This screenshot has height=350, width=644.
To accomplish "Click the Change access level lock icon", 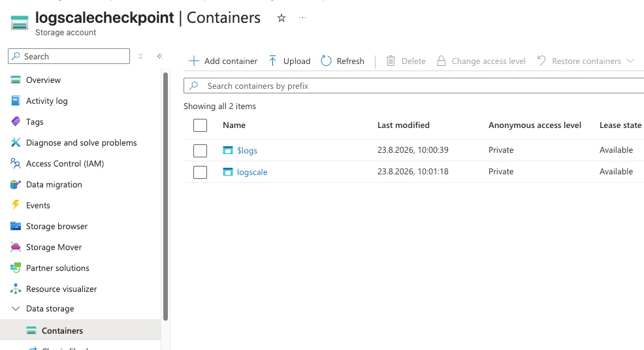I will coord(441,61).
